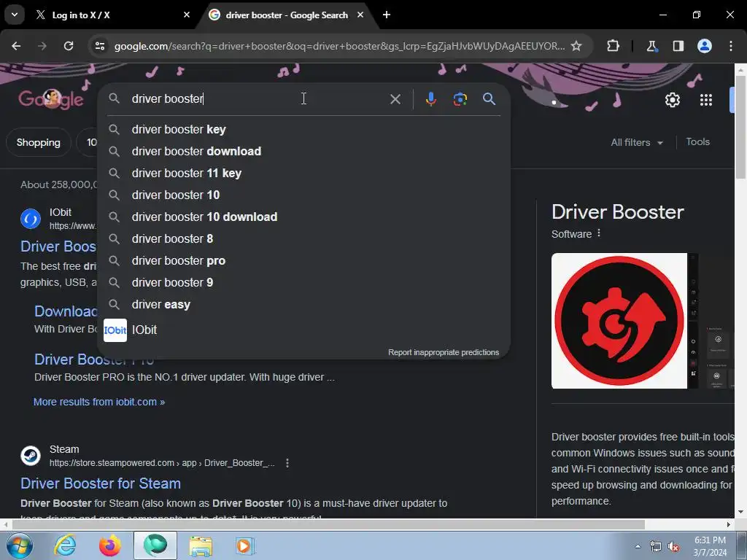Open Chrome Labs flask icon
This screenshot has height=560, width=747.
coord(651,46)
